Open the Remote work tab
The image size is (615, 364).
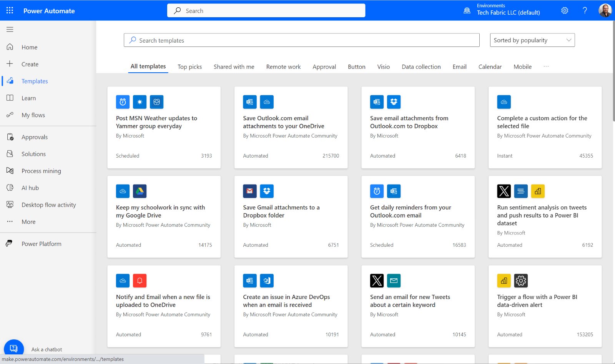click(284, 67)
